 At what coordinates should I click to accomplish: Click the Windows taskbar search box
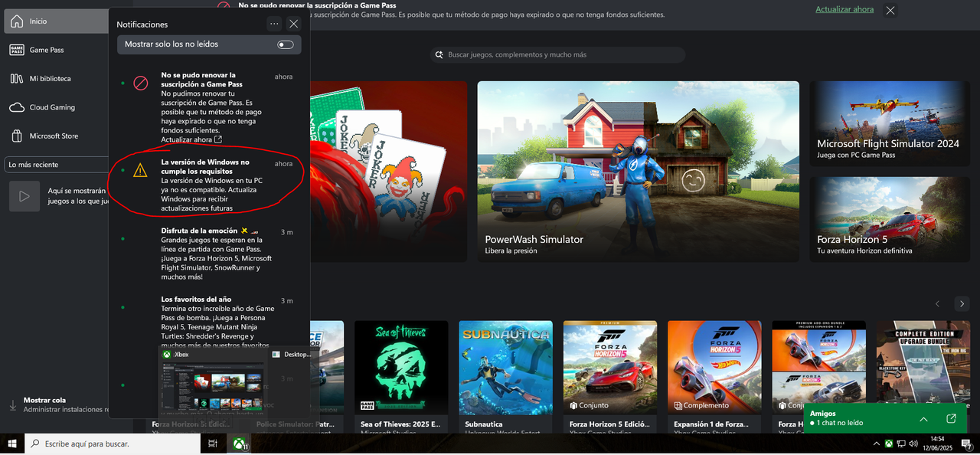[113, 444]
